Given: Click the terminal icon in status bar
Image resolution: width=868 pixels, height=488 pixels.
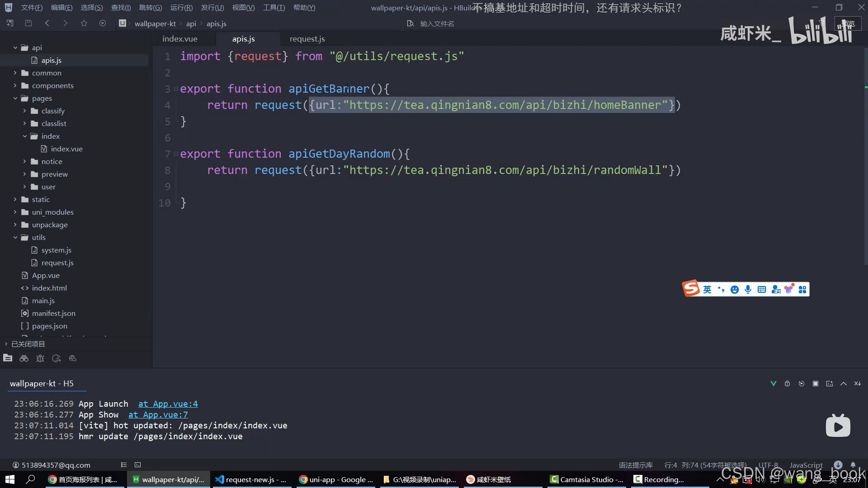Looking at the screenshot, I should pyautogui.click(x=138, y=465).
